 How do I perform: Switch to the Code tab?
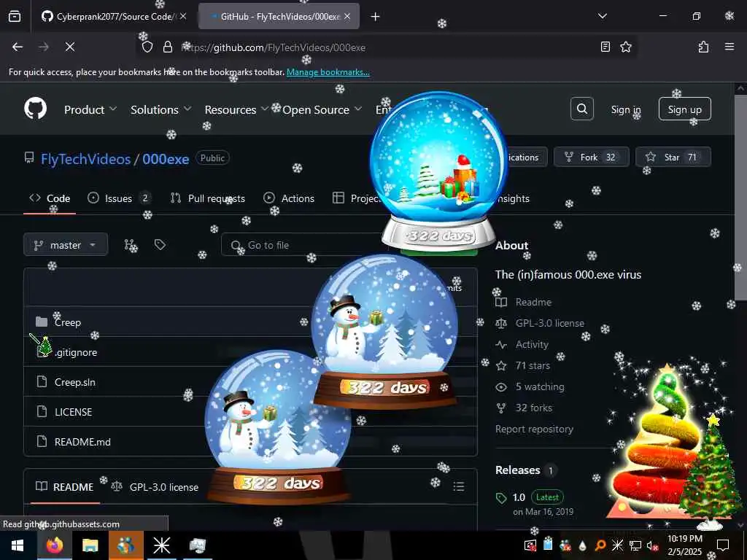[50, 198]
